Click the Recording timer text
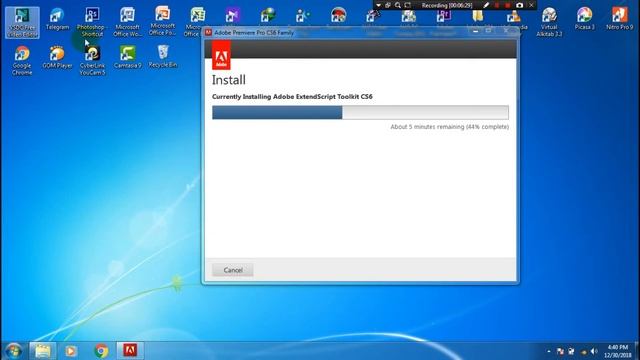The width and height of the screenshot is (640, 360). coord(447,5)
